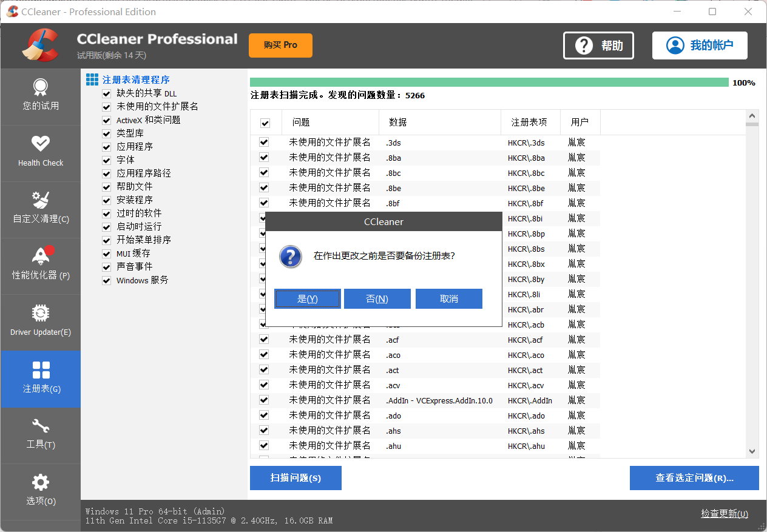The width and height of the screenshot is (767, 532).
Task: Toggle 启动时运行 checkbox
Action: pos(106,227)
